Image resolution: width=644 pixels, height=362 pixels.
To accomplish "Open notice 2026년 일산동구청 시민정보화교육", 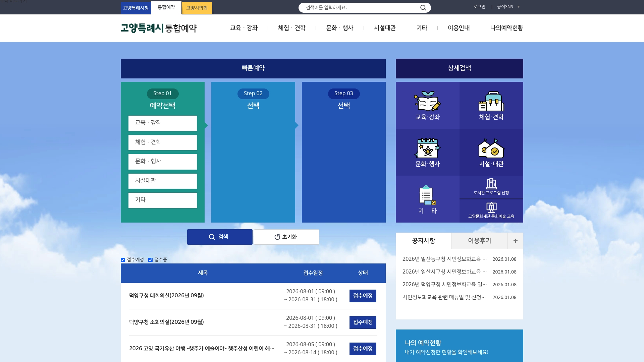I will coord(444,259).
